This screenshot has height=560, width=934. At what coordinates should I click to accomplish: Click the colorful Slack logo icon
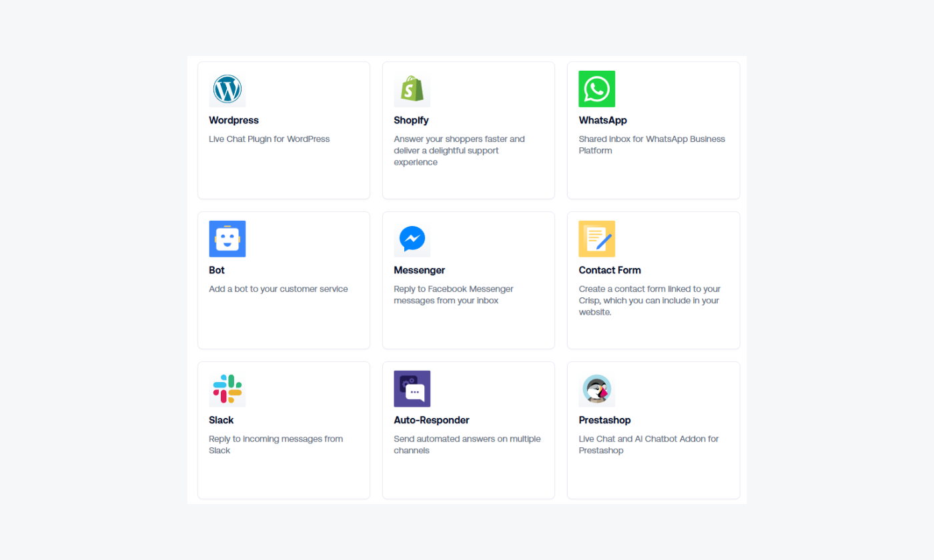tap(227, 389)
